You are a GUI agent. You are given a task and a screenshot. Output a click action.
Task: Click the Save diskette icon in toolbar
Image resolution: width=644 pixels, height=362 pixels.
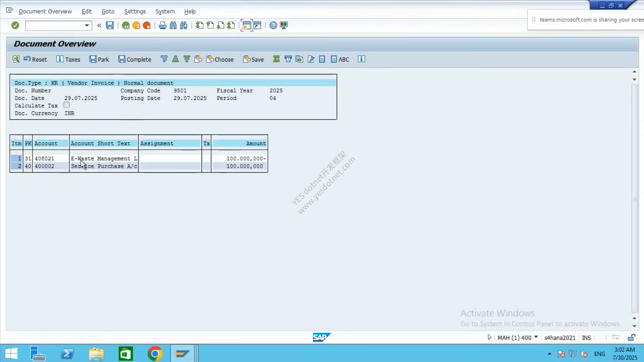pyautogui.click(x=110, y=25)
